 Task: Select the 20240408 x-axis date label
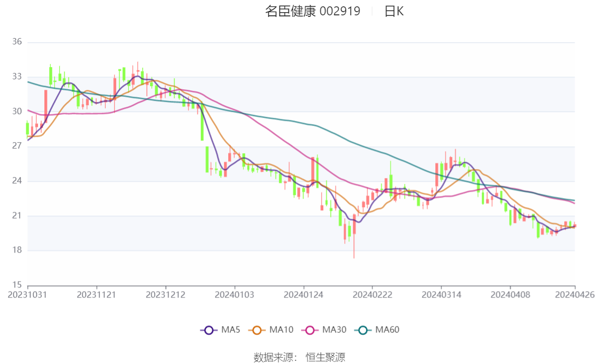pos(510,294)
